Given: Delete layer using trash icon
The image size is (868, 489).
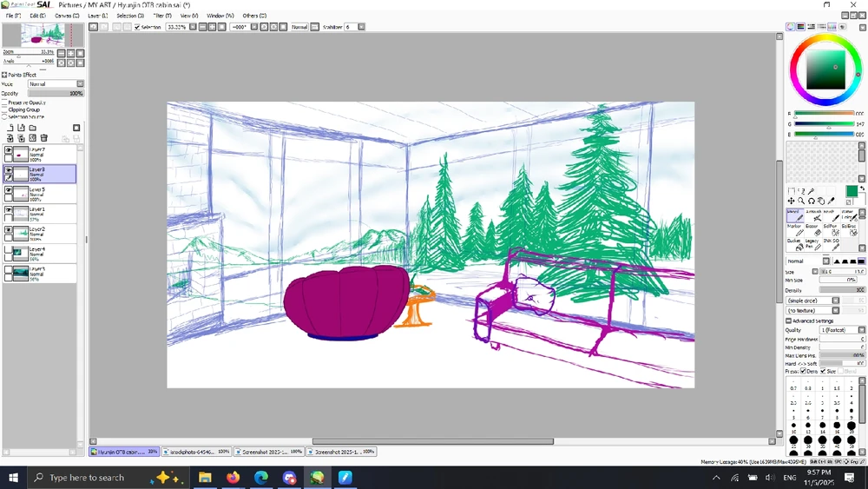Looking at the screenshot, I should click(x=44, y=138).
